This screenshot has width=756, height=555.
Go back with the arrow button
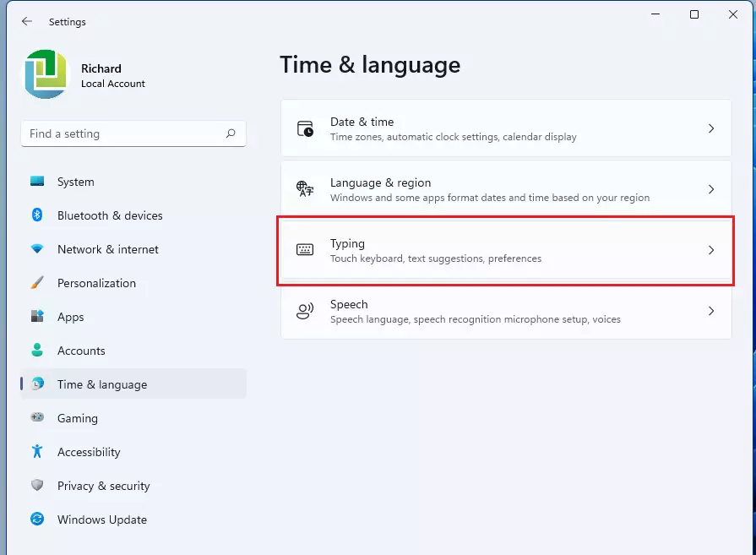(x=27, y=21)
